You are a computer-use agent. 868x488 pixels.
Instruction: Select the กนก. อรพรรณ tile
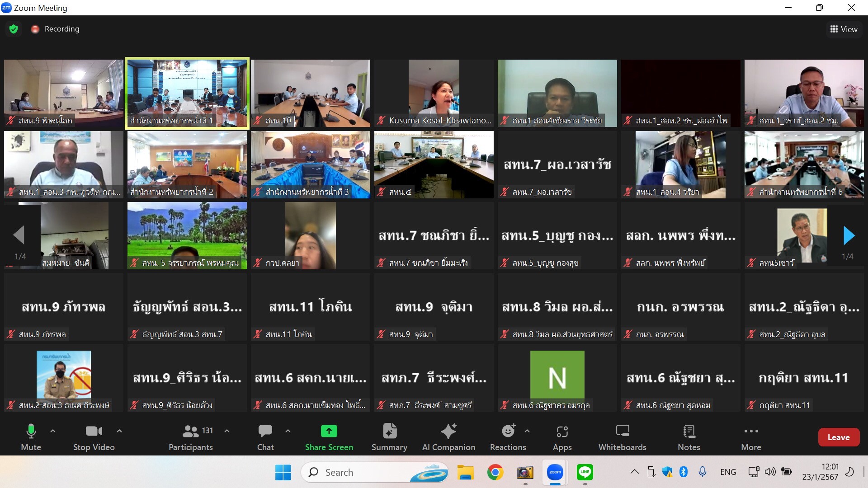click(x=681, y=307)
